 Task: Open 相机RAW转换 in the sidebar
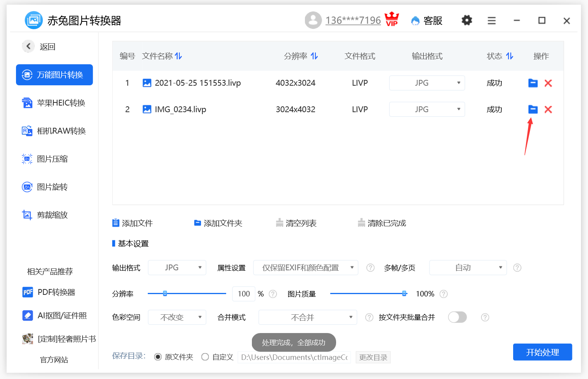coord(54,131)
